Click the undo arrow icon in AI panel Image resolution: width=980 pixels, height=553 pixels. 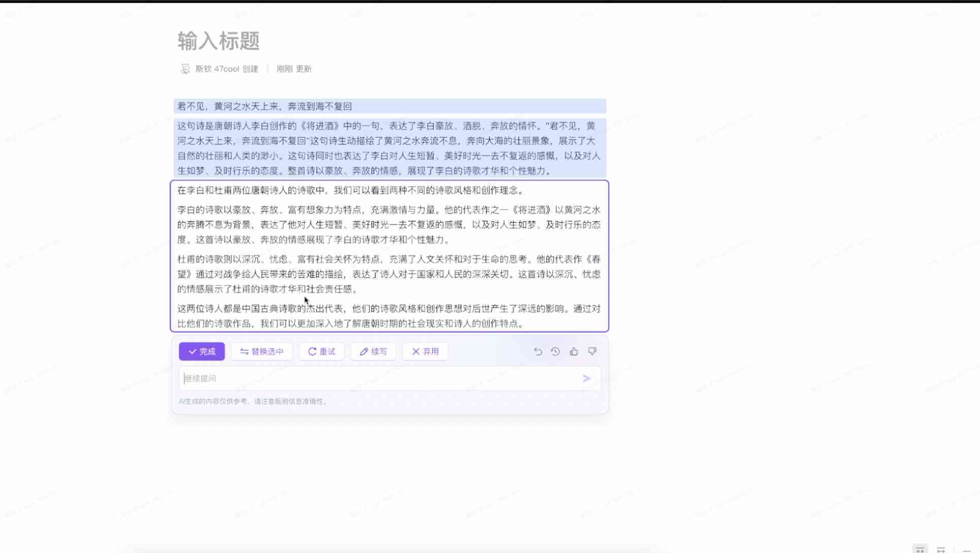coord(538,352)
